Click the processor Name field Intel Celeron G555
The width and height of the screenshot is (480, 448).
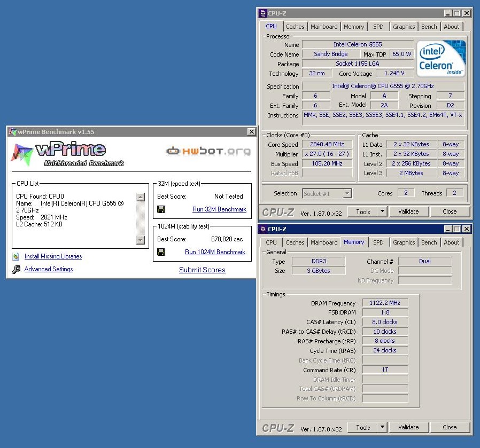click(358, 44)
